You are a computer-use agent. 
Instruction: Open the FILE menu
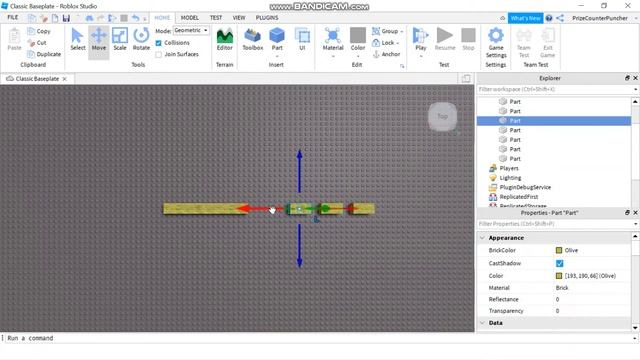point(13,18)
